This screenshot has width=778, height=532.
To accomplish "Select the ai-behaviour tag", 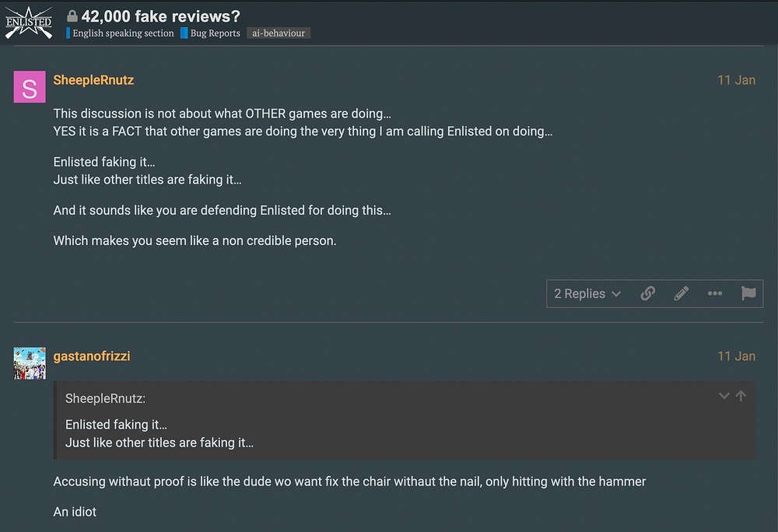I will pyautogui.click(x=279, y=33).
